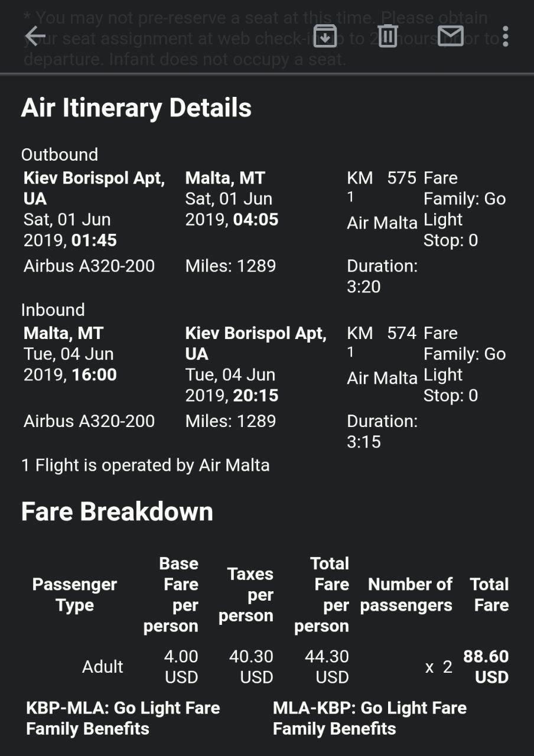This screenshot has width=534, height=756.
Task: Tap the outbound arrival time 04:05
Action: [x=256, y=220]
